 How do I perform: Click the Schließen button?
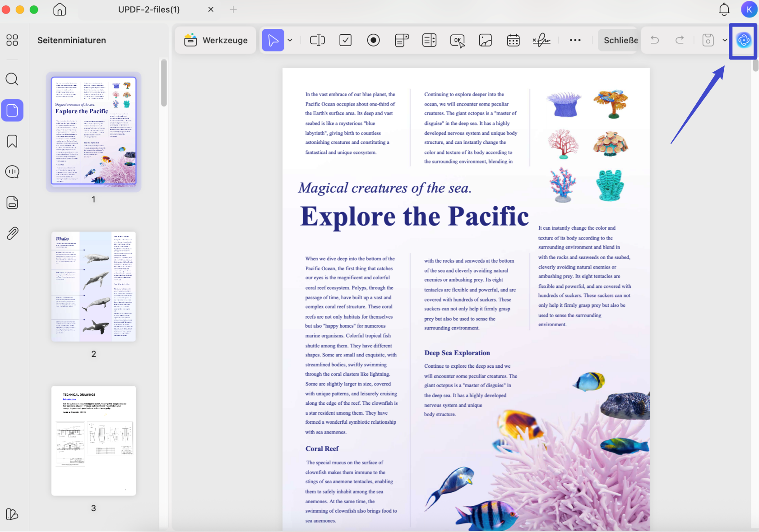pos(618,40)
